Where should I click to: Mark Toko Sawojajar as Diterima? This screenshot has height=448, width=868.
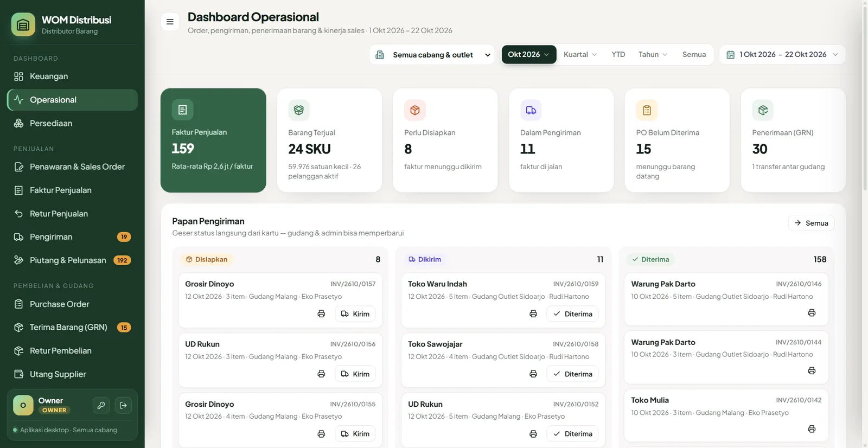pos(572,374)
